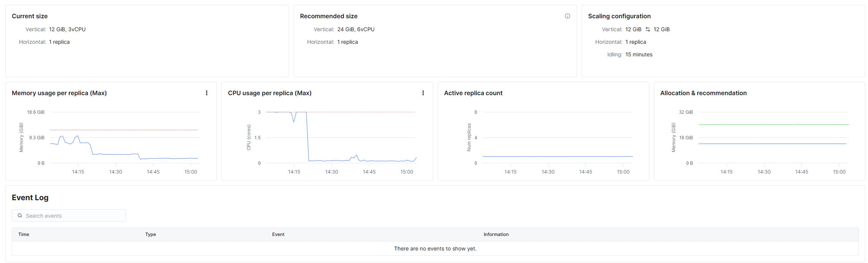This screenshot has width=868, height=263.
Task: Click the 14:15 time label on allocation chart
Action: click(x=727, y=172)
